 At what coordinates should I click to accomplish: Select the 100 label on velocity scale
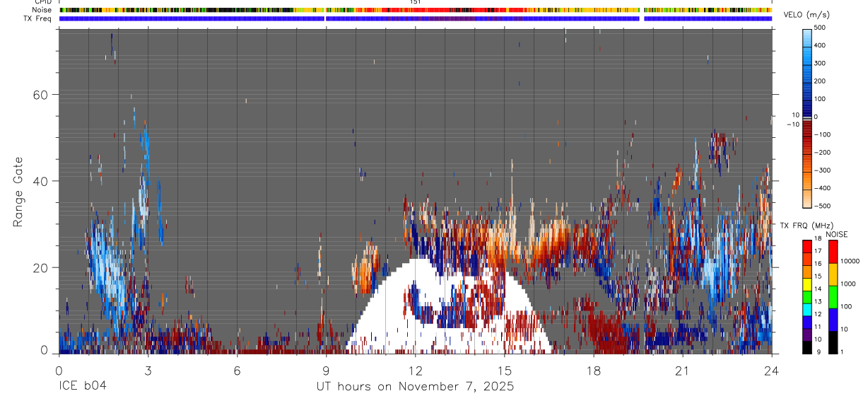pos(821,99)
